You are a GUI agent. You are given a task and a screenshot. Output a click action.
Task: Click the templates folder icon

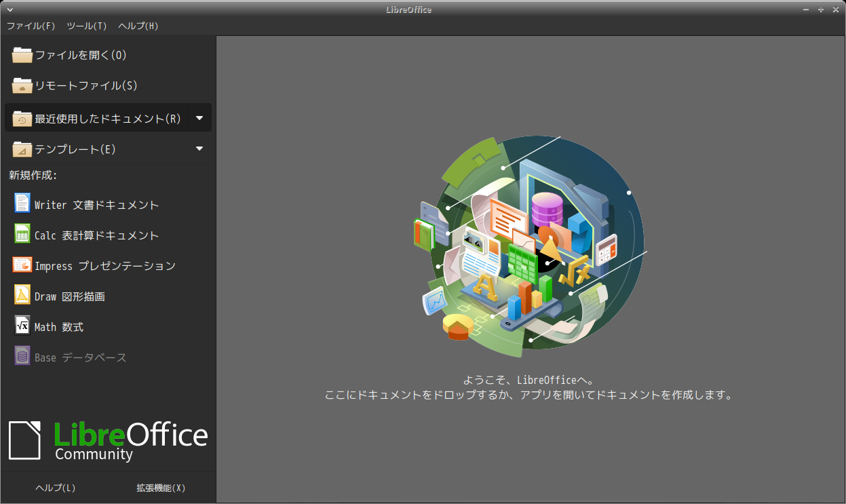coord(22,149)
